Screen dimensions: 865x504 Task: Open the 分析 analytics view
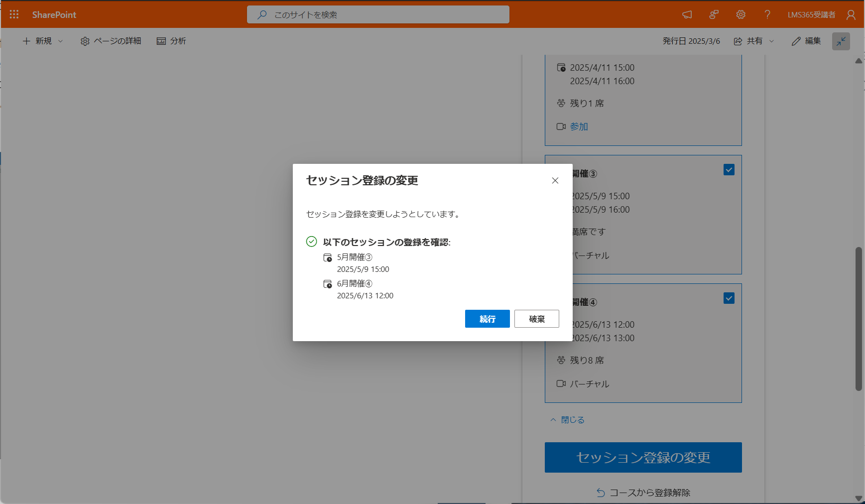(171, 41)
